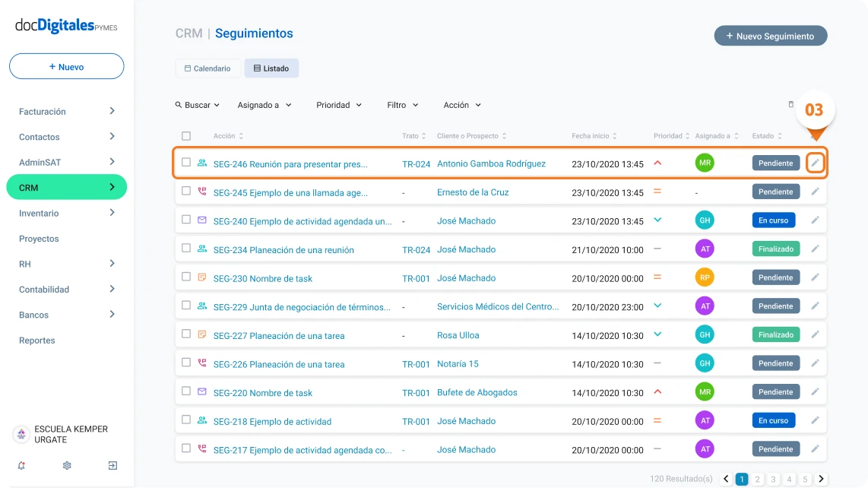
Task: Check the SEG-246 row checkbox
Action: pyautogui.click(x=186, y=163)
